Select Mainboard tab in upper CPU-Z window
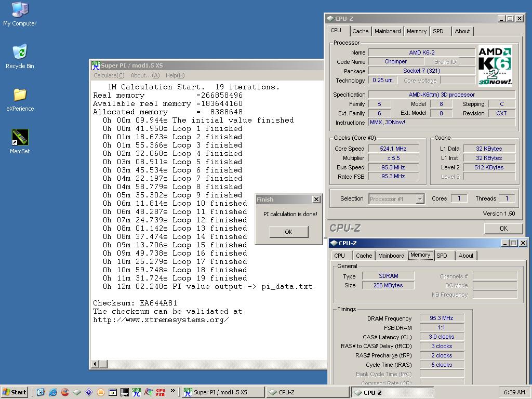Viewport: 532px width, 399px height. pyautogui.click(x=388, y=31)
